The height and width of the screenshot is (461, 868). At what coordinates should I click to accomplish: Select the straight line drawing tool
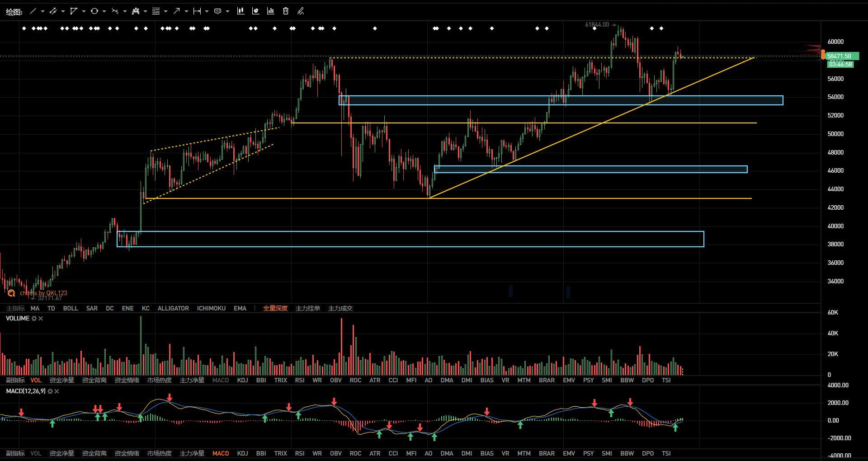click(33, 11)
